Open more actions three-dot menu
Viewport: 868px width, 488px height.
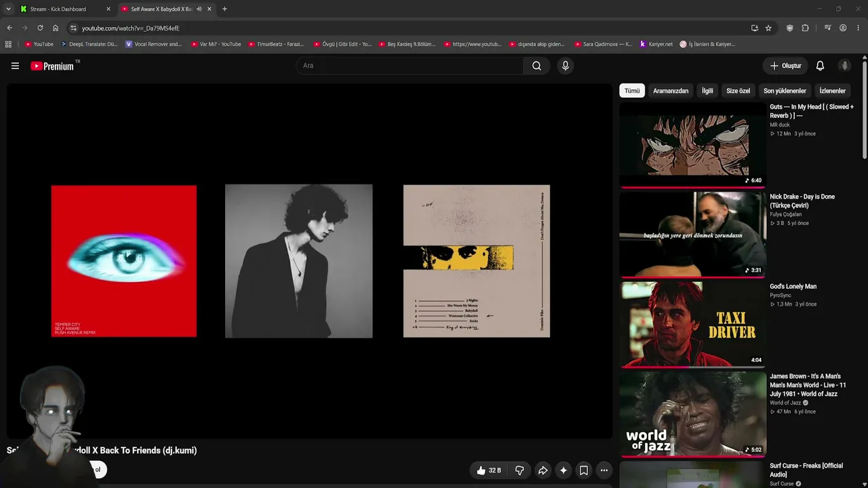click(x=604, y=470)
